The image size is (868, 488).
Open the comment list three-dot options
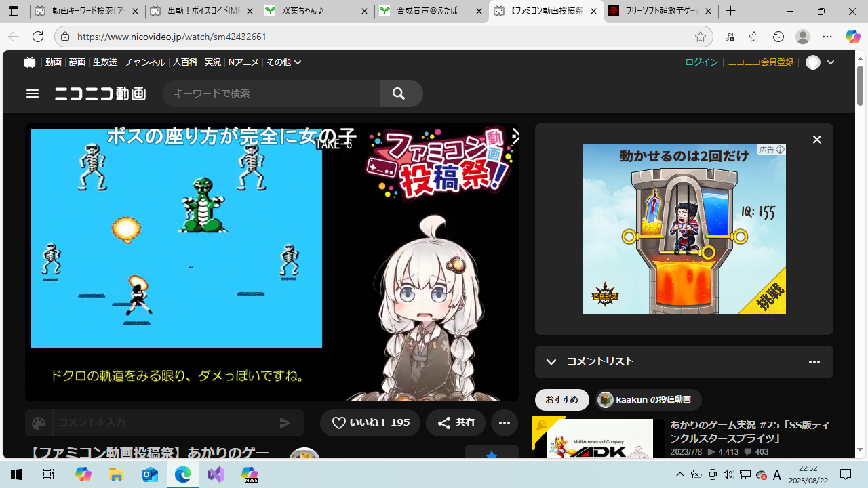814,362
